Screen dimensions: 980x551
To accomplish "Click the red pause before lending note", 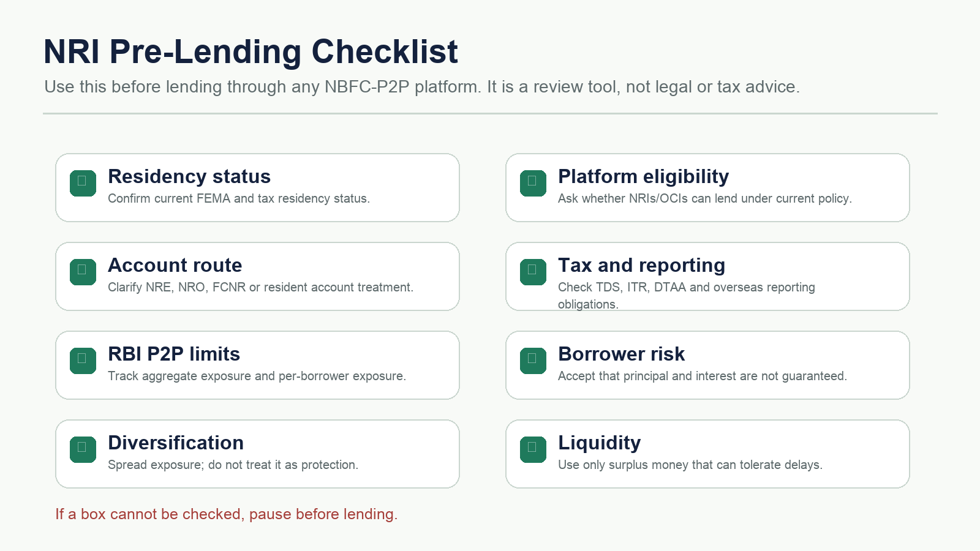I will 227,514.
